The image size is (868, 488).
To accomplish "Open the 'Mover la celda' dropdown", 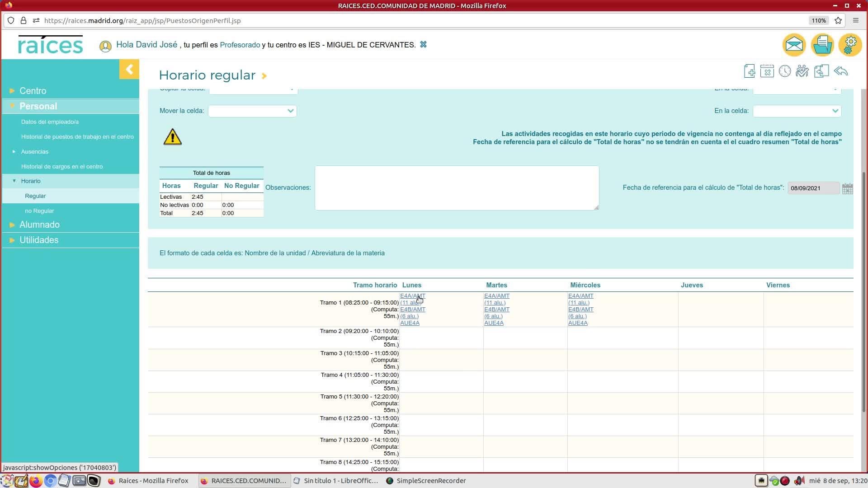I will 252,111.
